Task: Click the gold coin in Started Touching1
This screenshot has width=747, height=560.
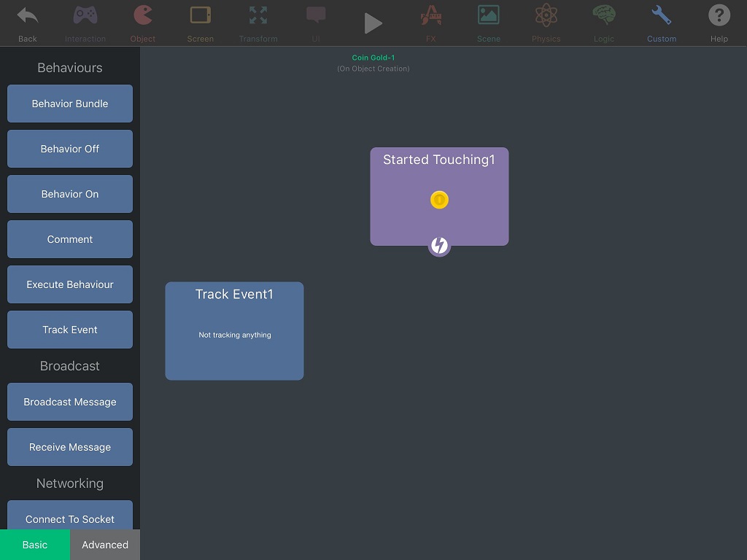Action: 439,200
